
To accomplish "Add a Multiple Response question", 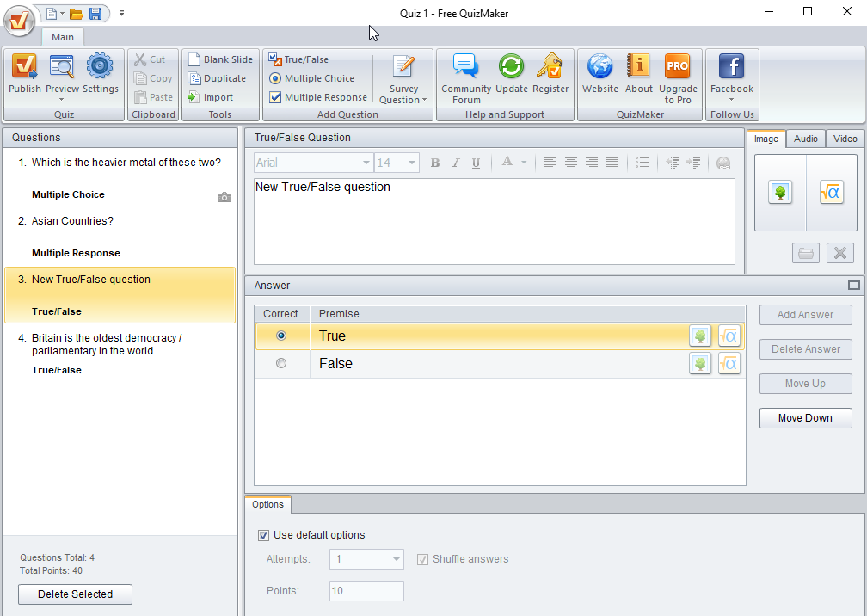I will click(x=318, y=97).
